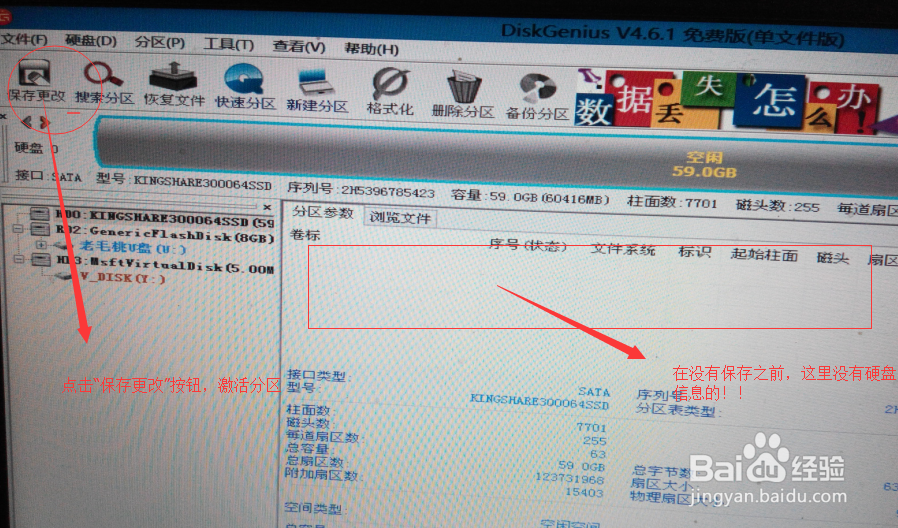
Task: Expand the 老毛桃U盘 (U:) tree node
Action: 41,245
